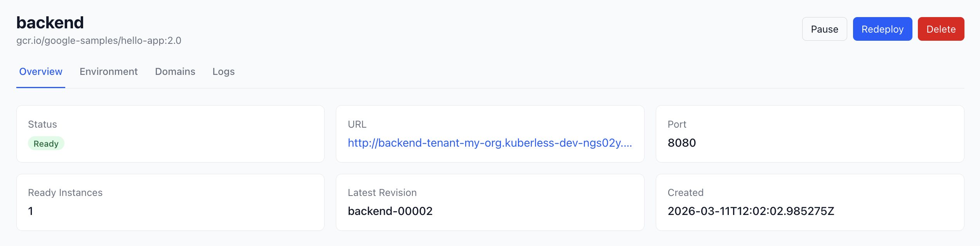This screenshot has height=246, width=980.
Task: Click the port value 8080
Action: (681, 143)
